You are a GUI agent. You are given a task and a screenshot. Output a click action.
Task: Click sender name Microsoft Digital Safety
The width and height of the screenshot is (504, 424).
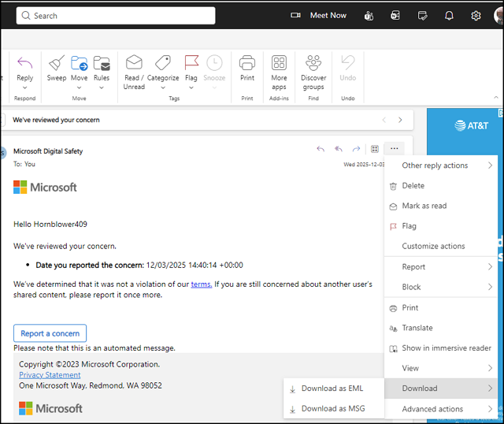48,151
